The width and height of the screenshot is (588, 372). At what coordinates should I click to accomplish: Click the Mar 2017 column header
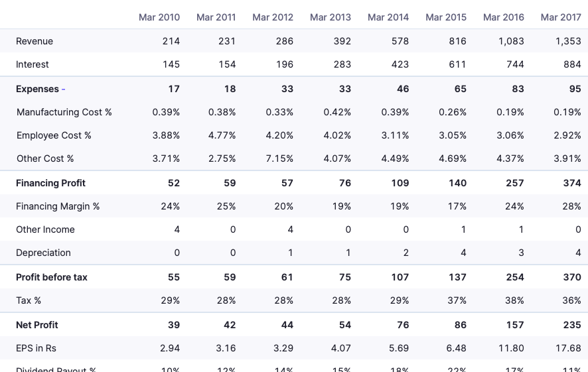(x=561, y=17)
